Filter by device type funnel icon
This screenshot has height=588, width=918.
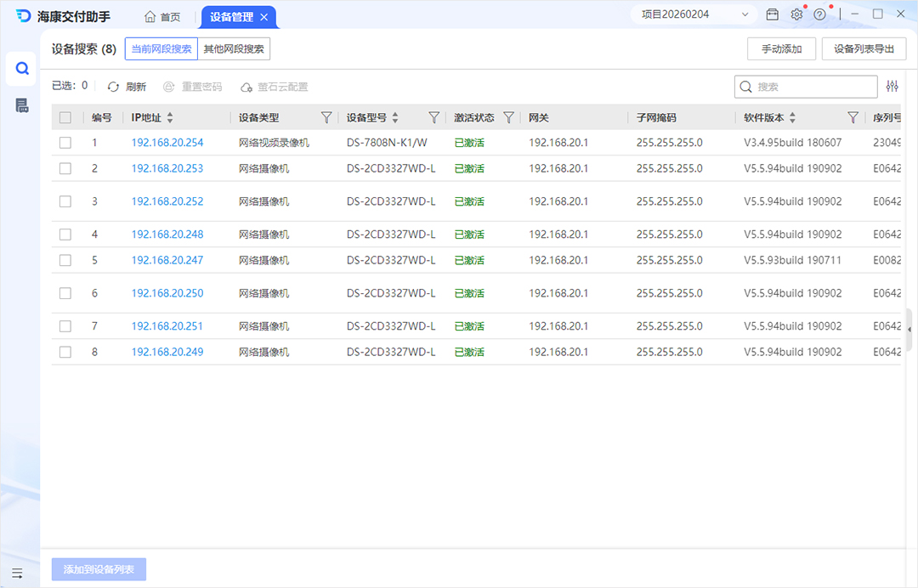click(x=326, y=118)
